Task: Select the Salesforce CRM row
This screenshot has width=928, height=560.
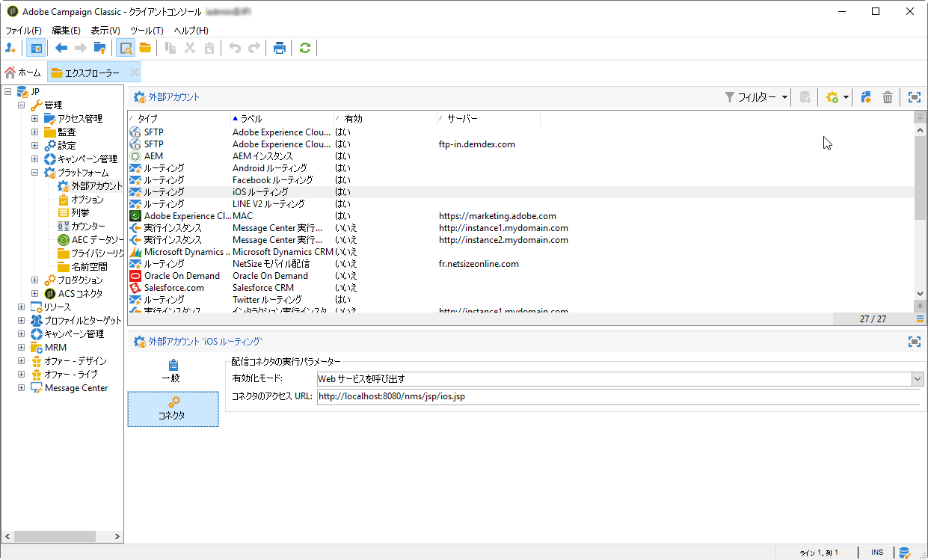Action: point(520,288)
